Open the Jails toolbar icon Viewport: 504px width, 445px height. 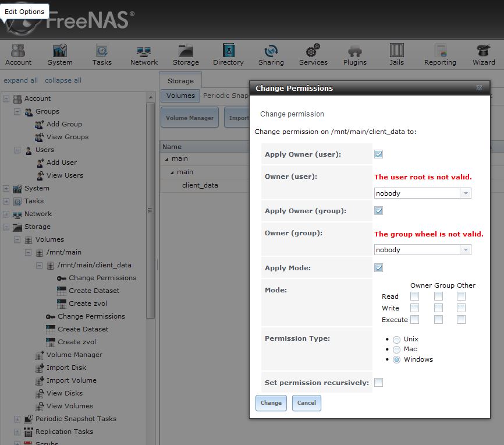[x=396, y=51]
